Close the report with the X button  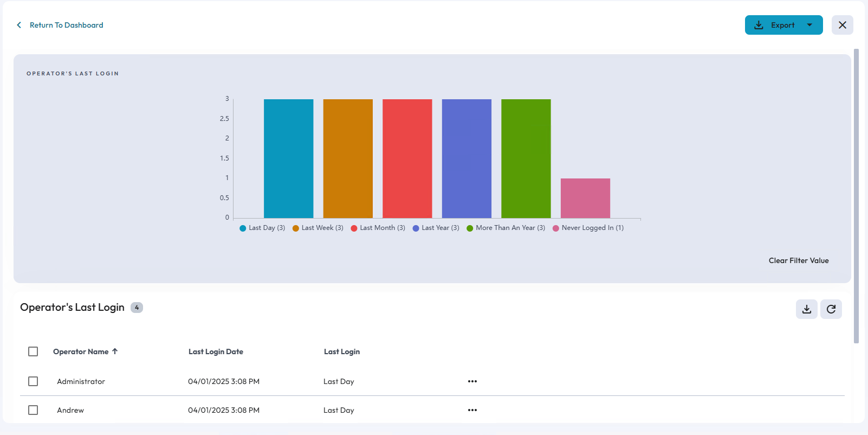click(842, 25)
